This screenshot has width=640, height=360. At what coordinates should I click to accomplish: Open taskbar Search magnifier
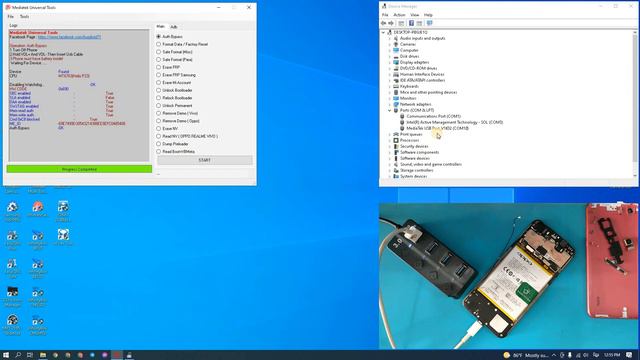[x=18, y=355]
